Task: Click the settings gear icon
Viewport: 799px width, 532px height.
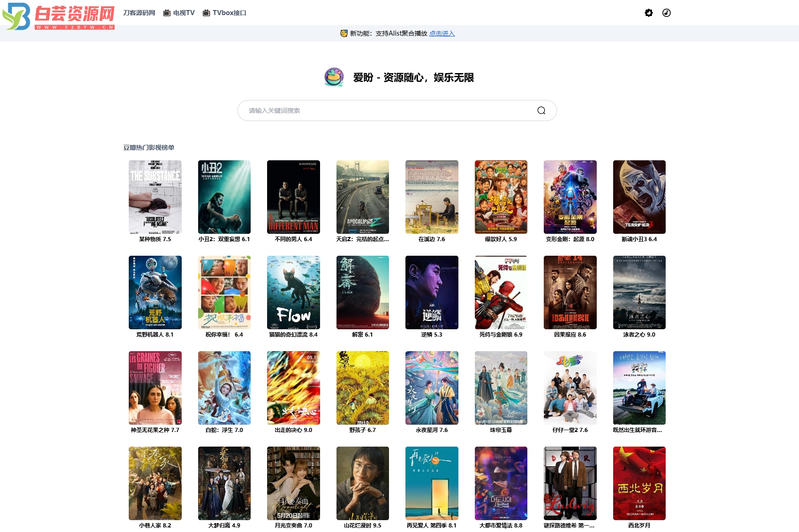Action: coord(648,13)
